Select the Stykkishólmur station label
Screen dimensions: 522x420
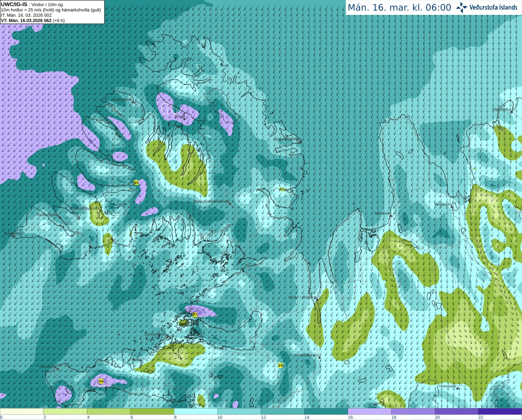[156, 334]
